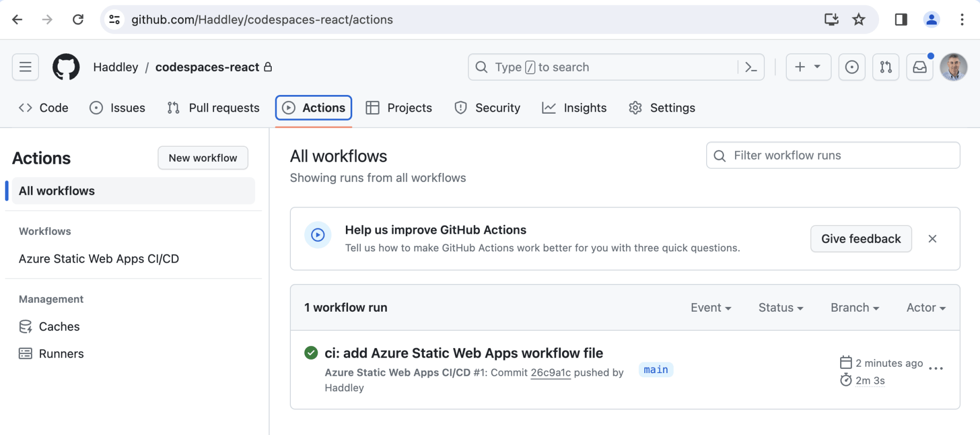980x435 pixels.
Task: Expand the Status filter dropdown
Action: [x=780, y=308]
